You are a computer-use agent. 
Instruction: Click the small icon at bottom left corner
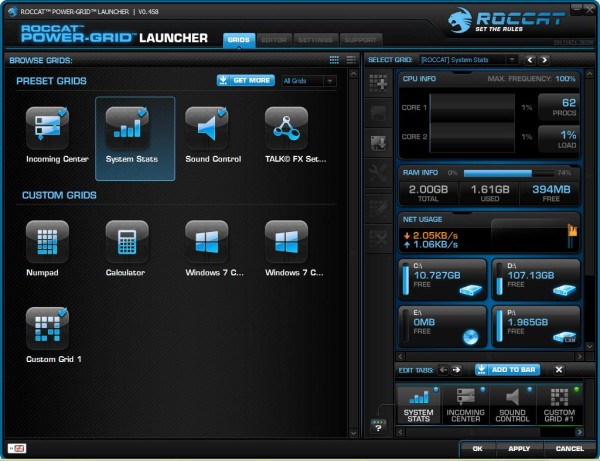[17, 448]
